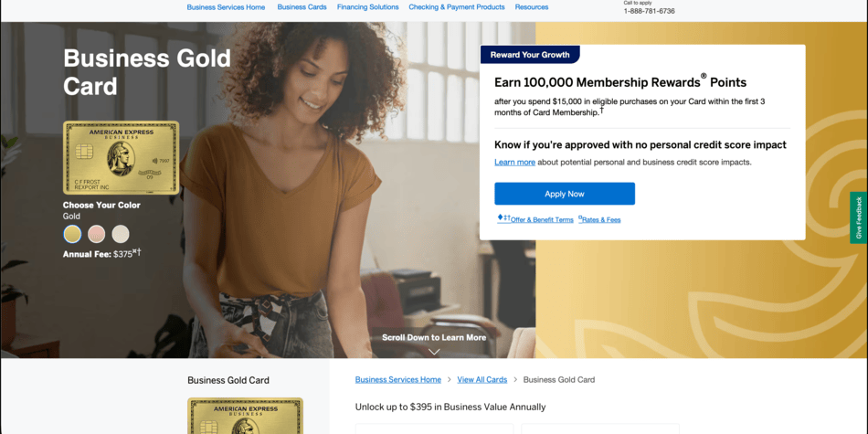Click Scroll Down to Learn More text
Viewport: 868px width, 434px height.
tap(434, 337)
